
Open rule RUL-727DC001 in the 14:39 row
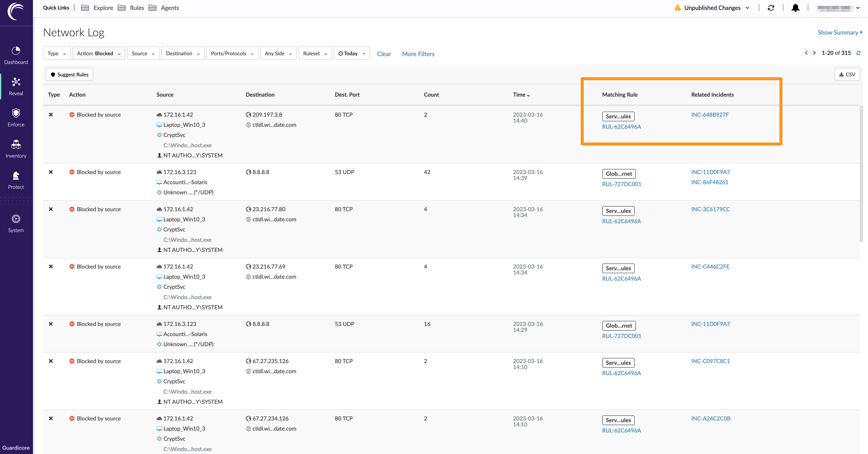[x=621, y=184]
